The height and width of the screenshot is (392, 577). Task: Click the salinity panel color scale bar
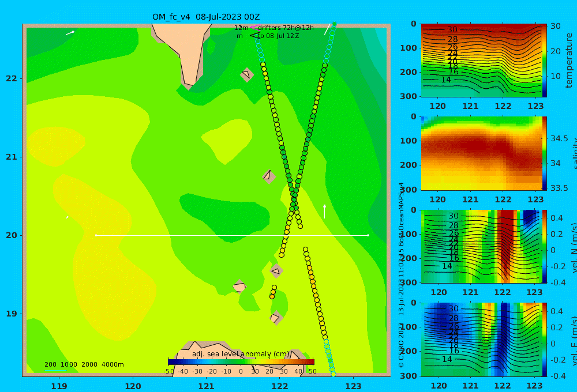[x=544, y=153]
